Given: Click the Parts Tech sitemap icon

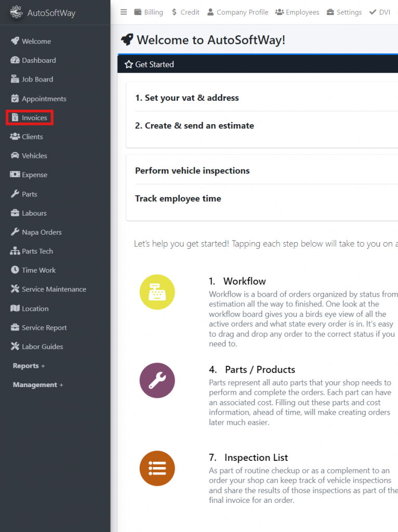Looking at the screenshot, I should click(15, 251).
